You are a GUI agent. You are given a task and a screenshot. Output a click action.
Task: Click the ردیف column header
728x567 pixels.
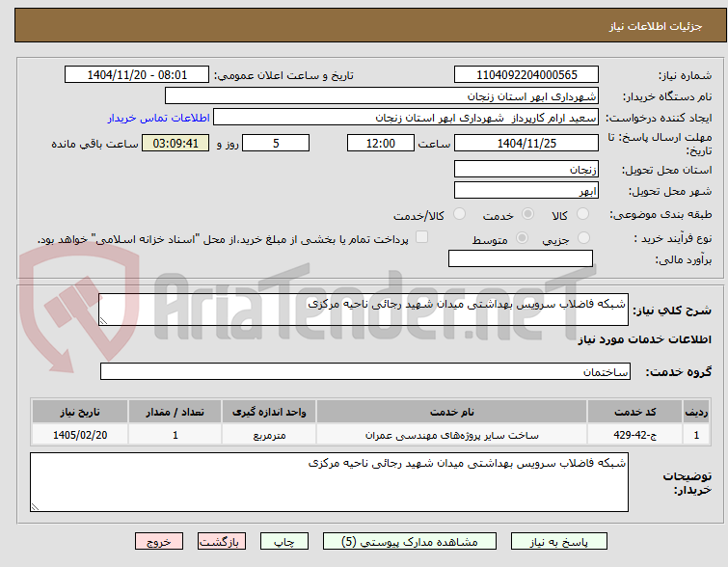tap(696, 412)
